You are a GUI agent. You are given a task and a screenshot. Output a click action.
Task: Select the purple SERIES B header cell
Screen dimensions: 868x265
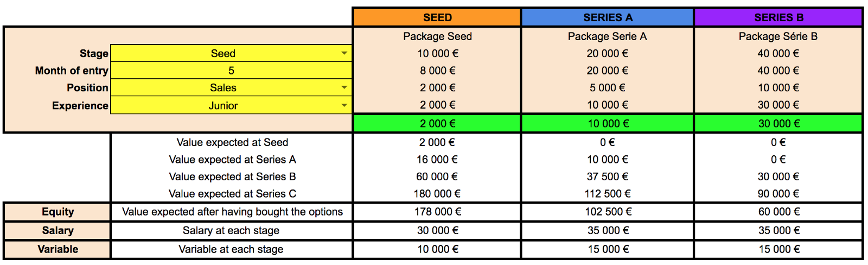(x=778, y=17)
